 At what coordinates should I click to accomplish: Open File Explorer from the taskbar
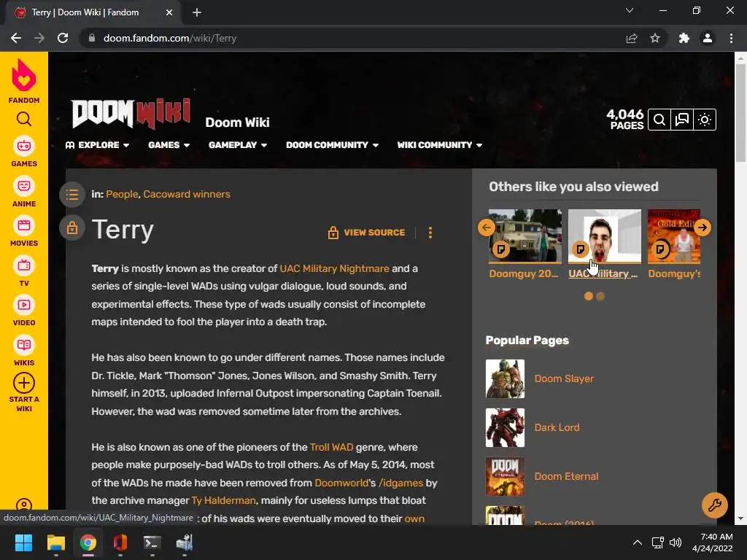point(55,542)
